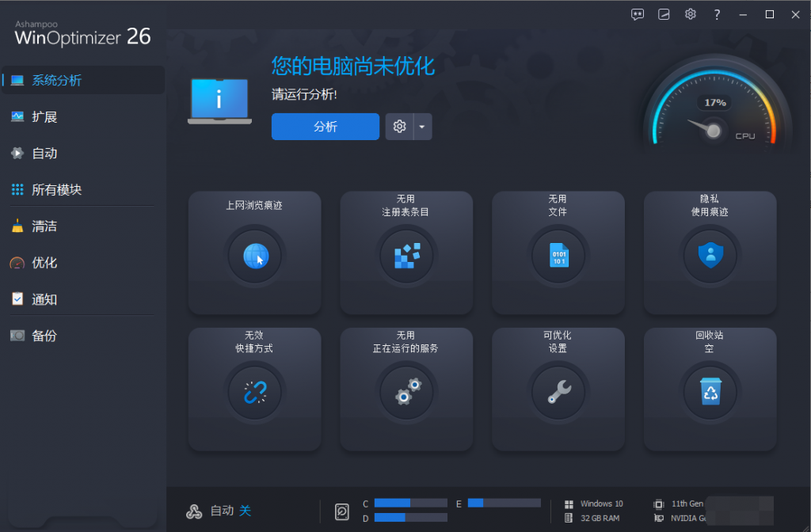Open the 无用文件 file icon
The height and width of the screenshot is (532, 811).
pos(558,255)
